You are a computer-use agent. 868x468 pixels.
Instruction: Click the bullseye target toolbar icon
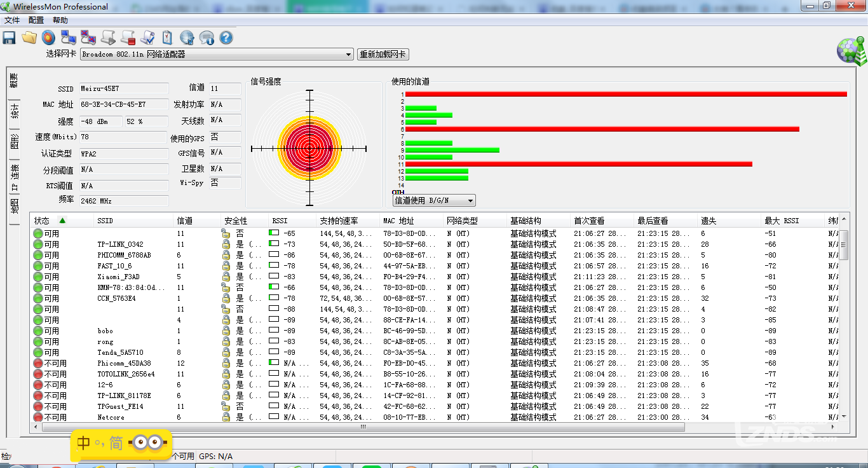[x=49, y=38]
